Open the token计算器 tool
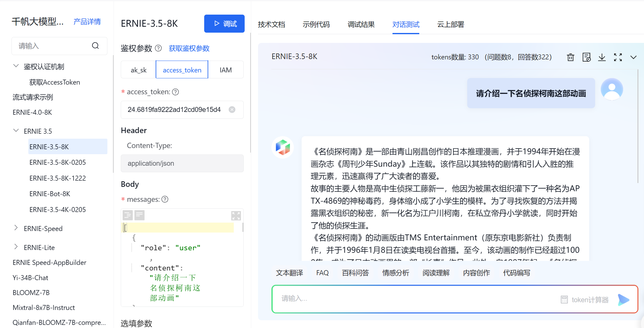 coord(585,300)
